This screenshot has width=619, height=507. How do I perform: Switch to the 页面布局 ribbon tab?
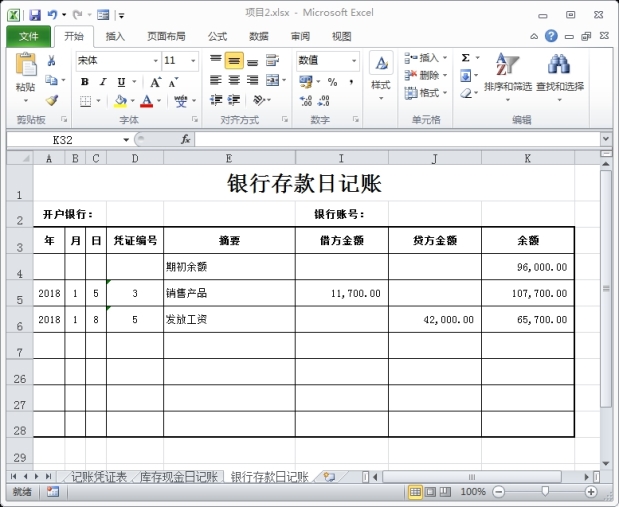point(166,36)
